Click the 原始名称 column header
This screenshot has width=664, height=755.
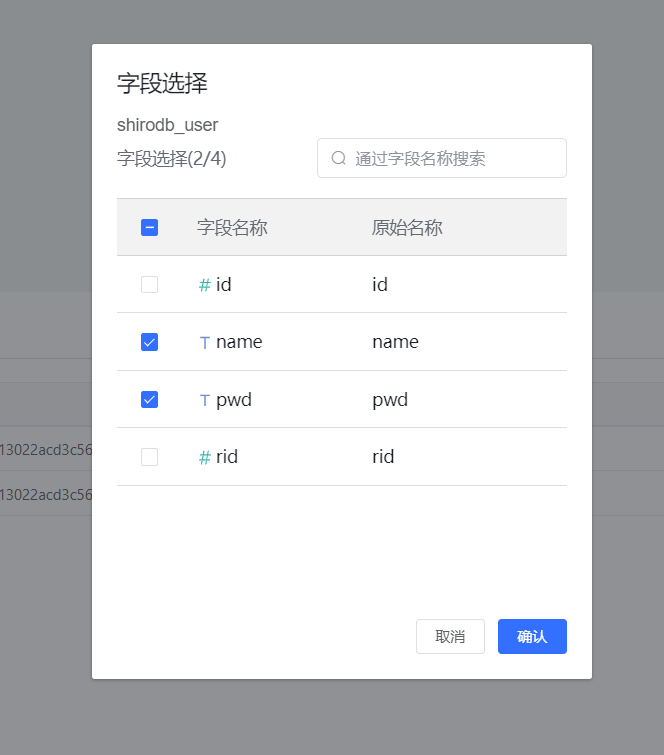click(407, 227)
